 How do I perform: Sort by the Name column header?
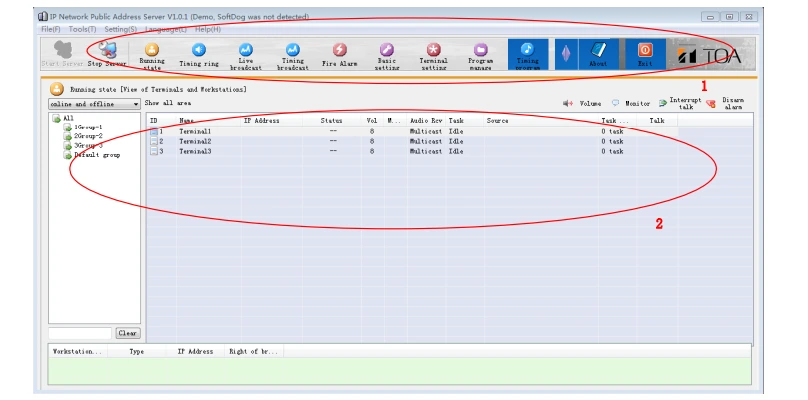click(209, 121)
